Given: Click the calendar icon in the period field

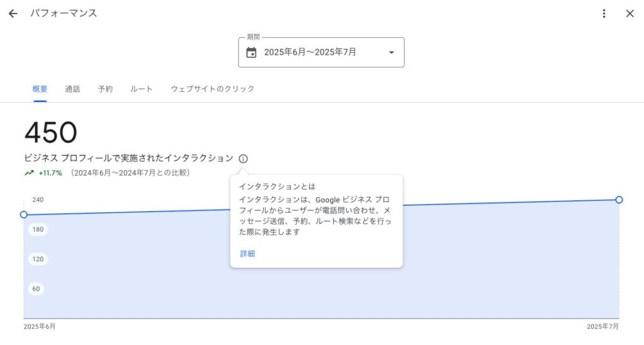Looking at the screenshot, I should [252, 53].
